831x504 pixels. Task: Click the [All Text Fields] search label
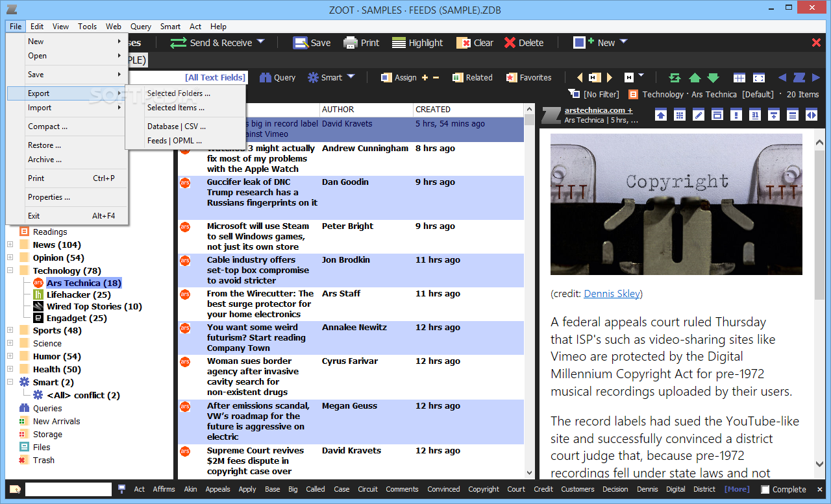pyautogui.click(x=216, y=77)
